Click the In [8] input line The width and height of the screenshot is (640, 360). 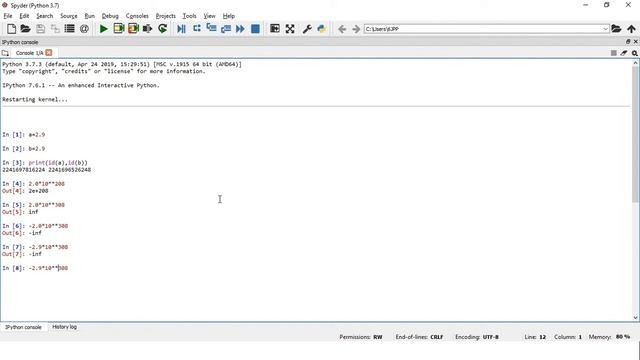tap(35, 268)
